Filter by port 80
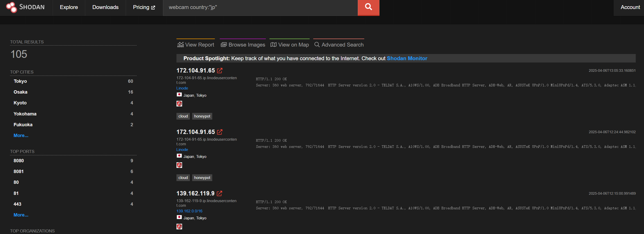The height and width of the screenshot is (234, 644). [x=16, y=182]
